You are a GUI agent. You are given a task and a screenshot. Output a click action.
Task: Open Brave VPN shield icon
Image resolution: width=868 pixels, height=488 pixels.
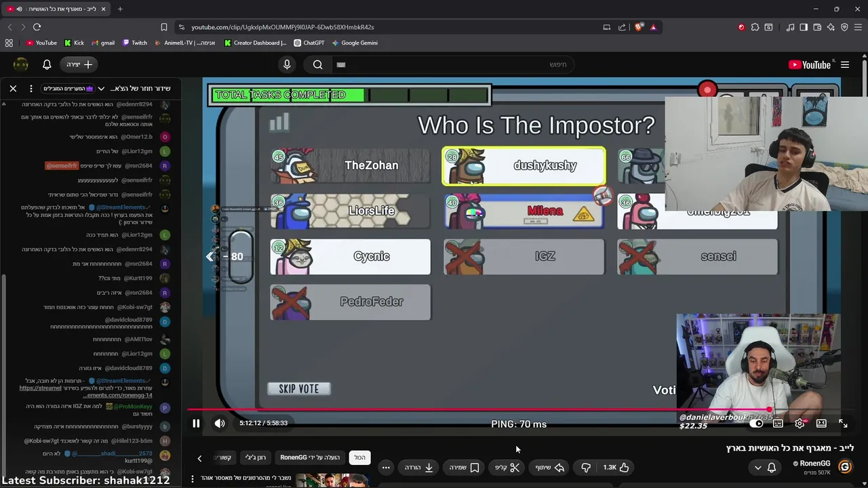(844, 27)
